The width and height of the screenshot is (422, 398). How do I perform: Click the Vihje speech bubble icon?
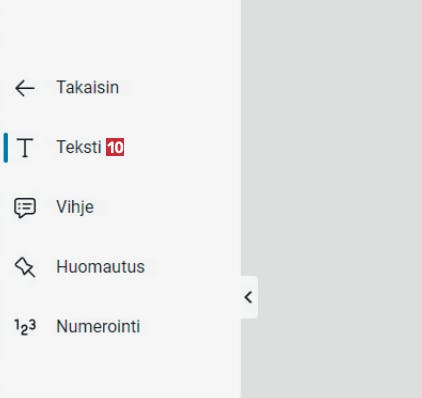(25, 208)
